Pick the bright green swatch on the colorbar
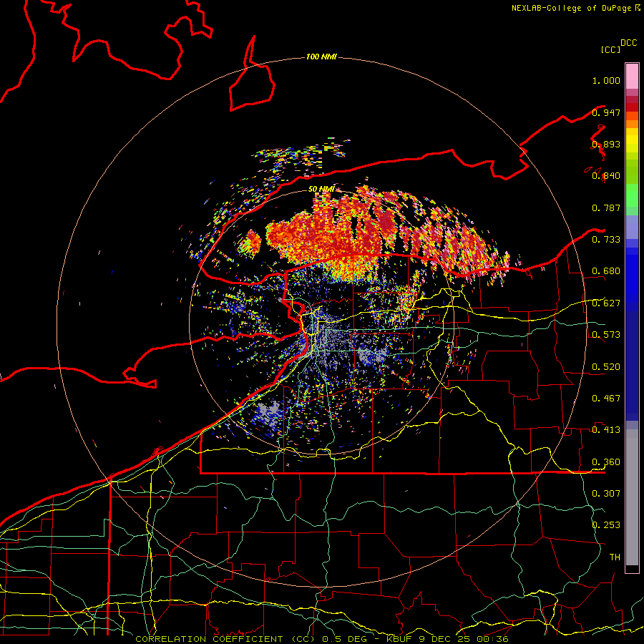The height and width of the screenshot is (644, 644). 632,195
